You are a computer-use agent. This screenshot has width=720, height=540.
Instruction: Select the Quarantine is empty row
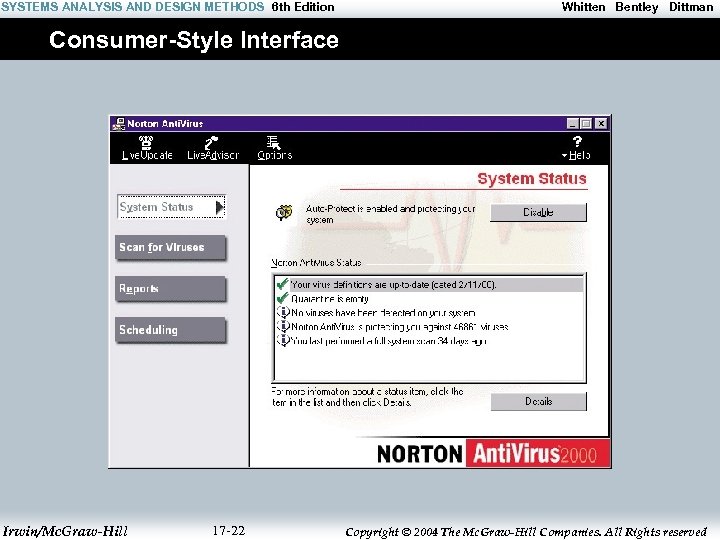429,299
